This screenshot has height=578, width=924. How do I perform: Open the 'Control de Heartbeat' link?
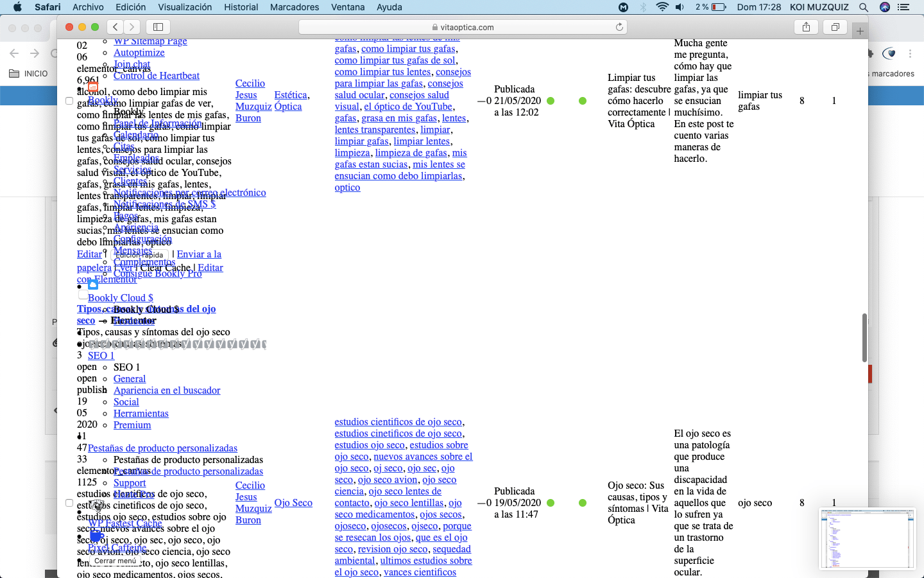[157, 76]
